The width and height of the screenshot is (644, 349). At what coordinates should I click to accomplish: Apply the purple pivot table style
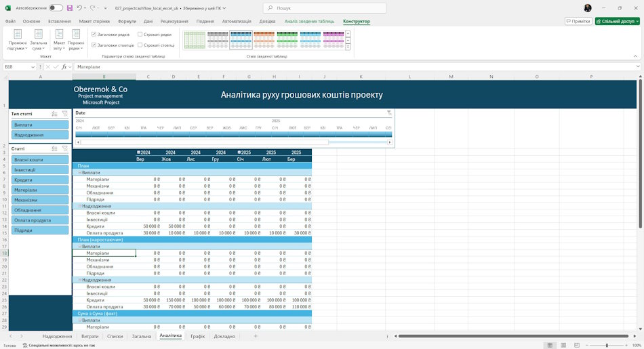click(x=334, y=40)
